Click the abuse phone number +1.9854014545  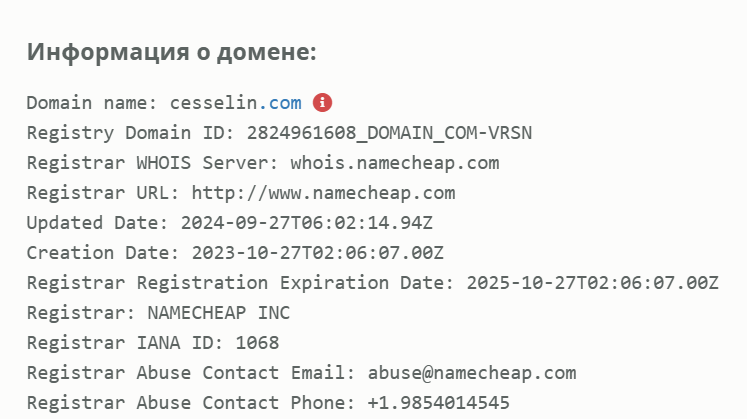click(439, 403)
